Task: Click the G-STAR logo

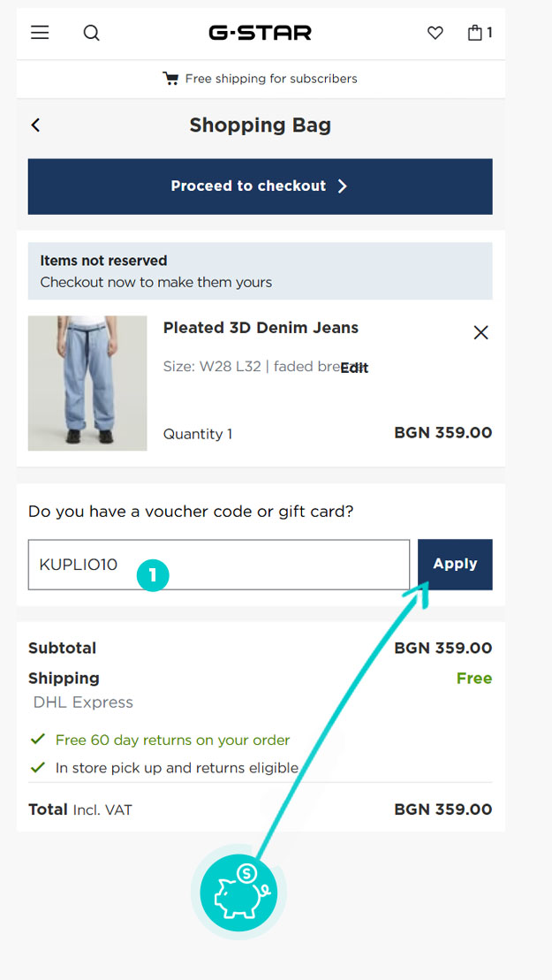Action: pos(260,34)
